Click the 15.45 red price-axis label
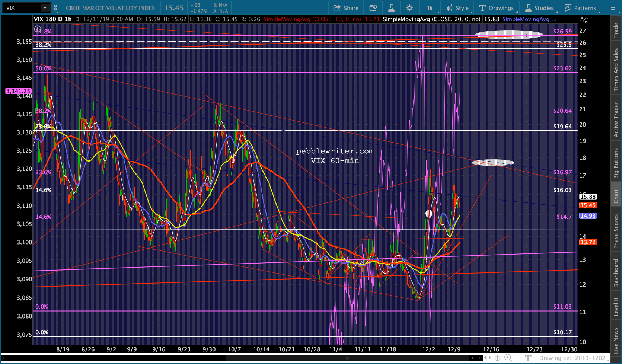Viewport: 622px width, 364px height. click(588, 205)
